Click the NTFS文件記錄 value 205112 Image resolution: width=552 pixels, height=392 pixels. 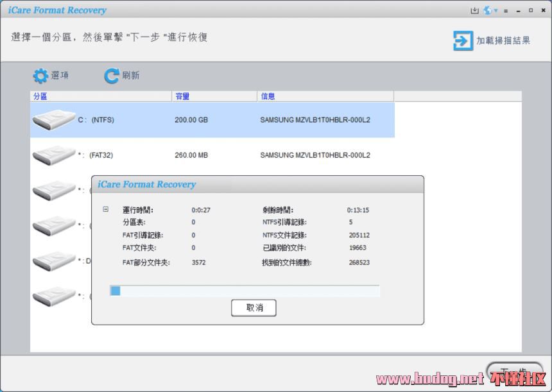[x=359, y=235]
